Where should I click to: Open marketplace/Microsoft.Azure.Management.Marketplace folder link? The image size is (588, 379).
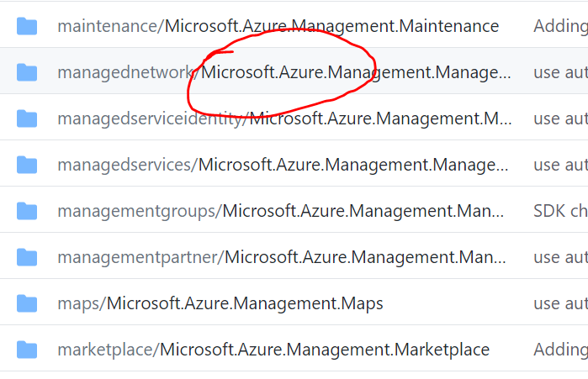[273, 350]
